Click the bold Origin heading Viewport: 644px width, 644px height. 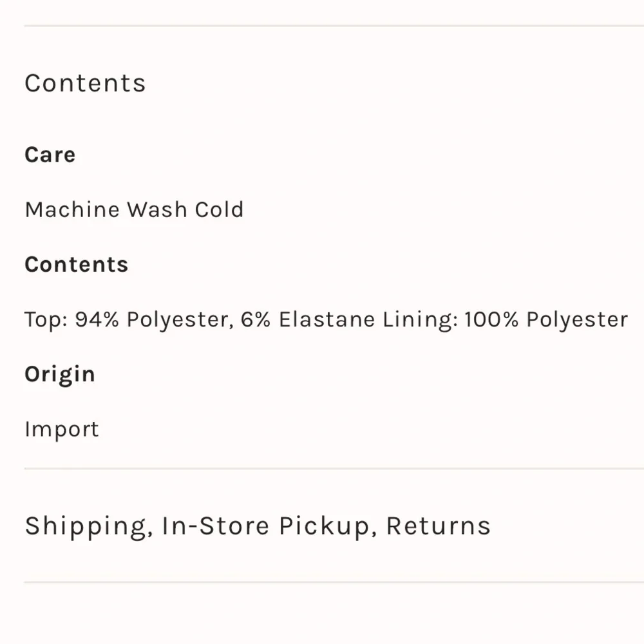click(x=60, y=375)
